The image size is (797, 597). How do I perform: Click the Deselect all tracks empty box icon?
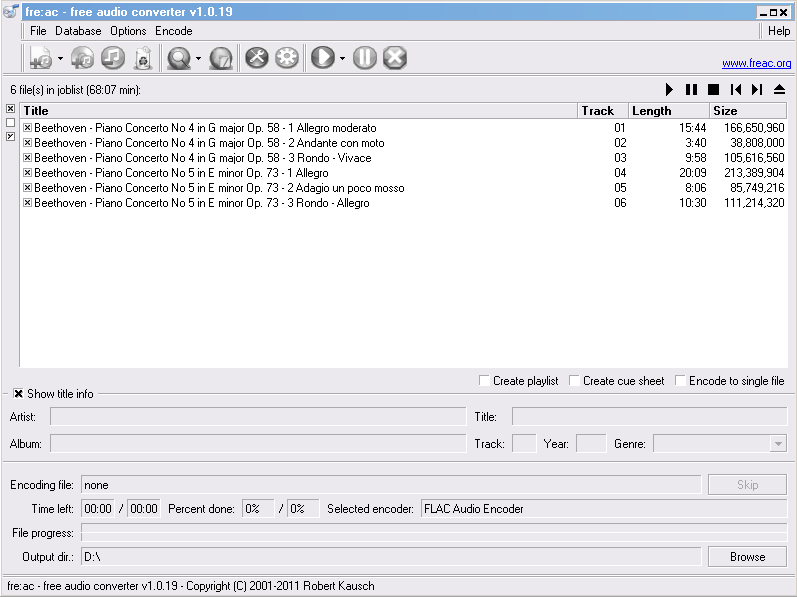[10, 122]
